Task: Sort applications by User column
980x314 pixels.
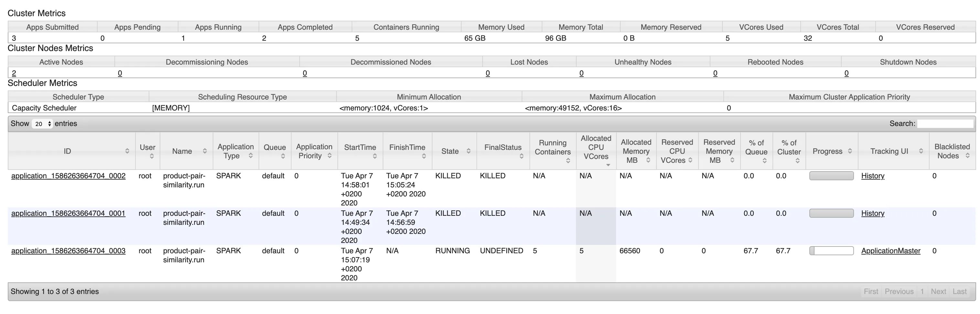Action: pos(148,151)
